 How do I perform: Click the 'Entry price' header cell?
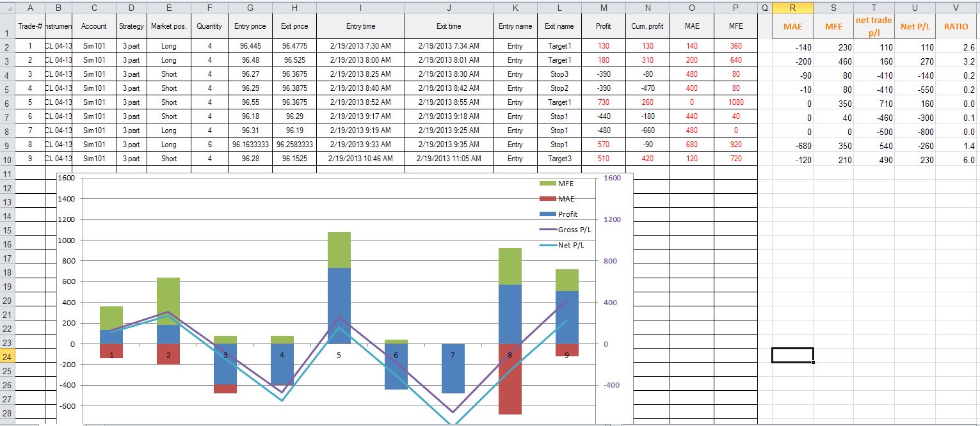click(250, 27)
